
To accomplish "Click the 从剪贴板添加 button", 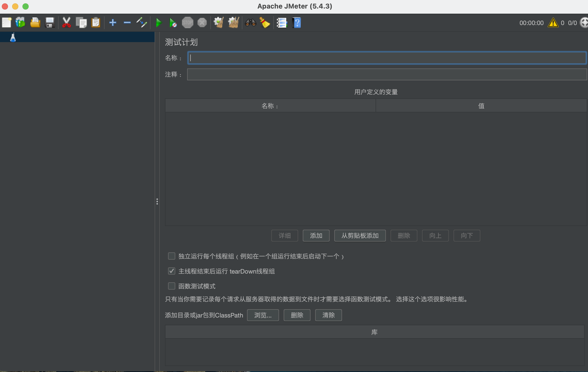I will (x=360, y=236).
